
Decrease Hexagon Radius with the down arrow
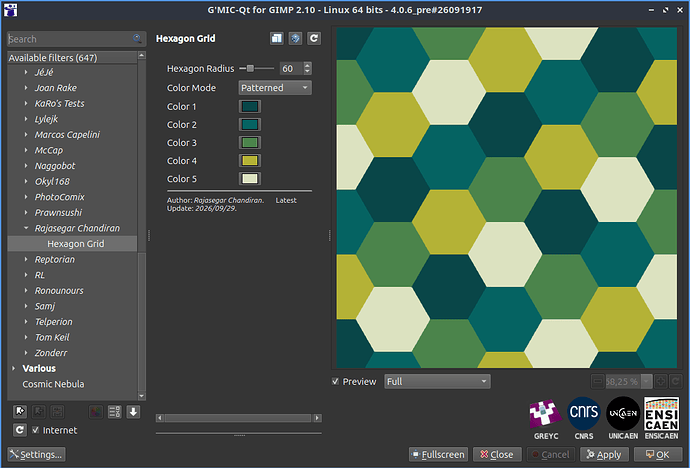point(307,71)
